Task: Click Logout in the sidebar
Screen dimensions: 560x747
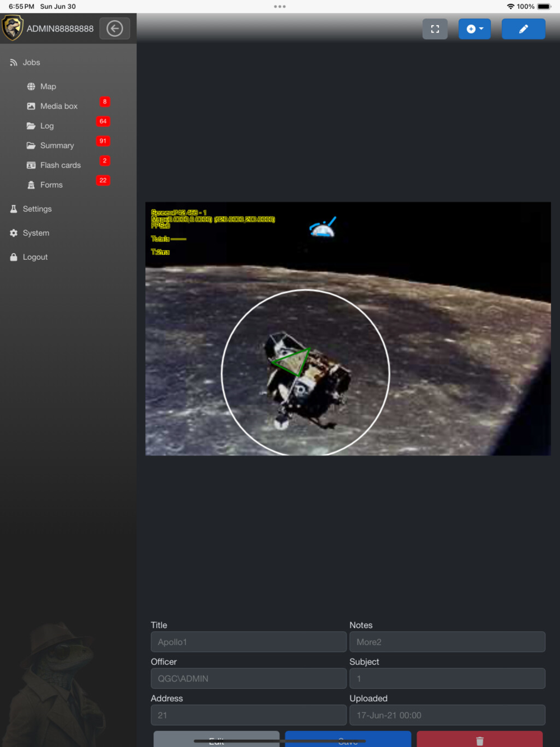Action: [35, 257]
